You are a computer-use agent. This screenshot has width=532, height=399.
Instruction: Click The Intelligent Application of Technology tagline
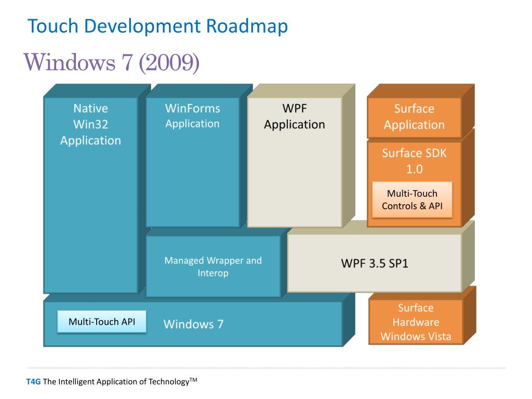tap(120, 381)
